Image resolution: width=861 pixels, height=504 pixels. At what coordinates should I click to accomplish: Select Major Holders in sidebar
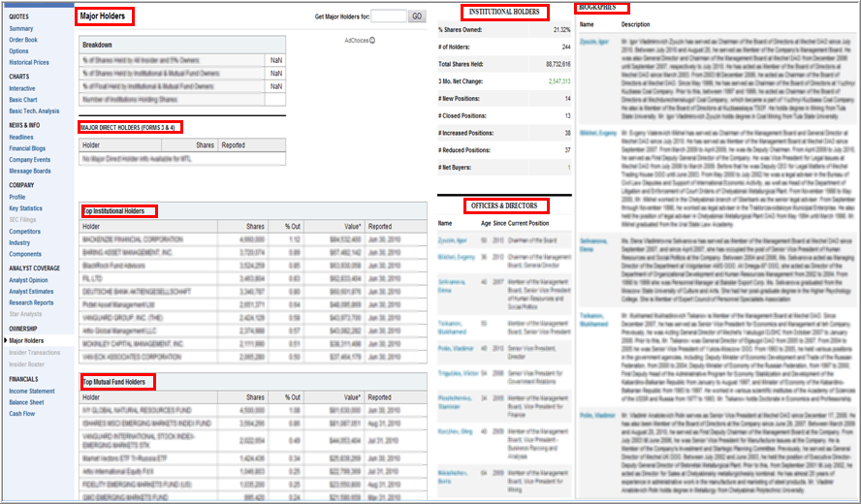pyautogui.click(x=26, y=341)
